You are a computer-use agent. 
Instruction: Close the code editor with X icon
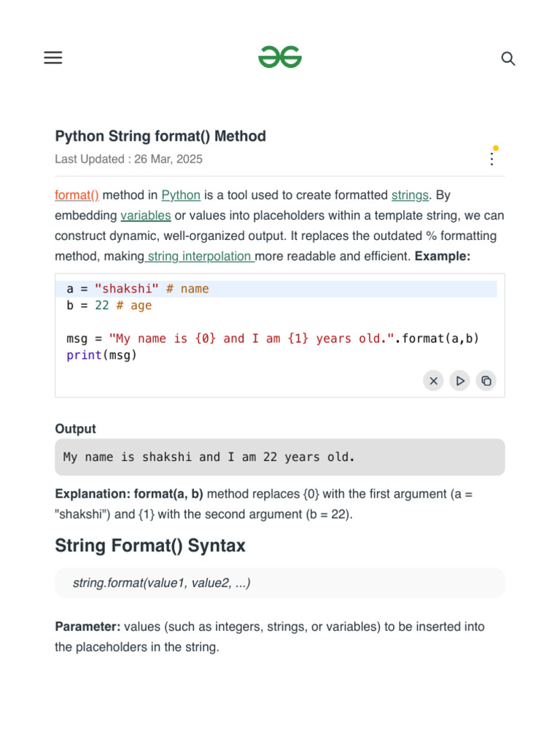(433, 380)
